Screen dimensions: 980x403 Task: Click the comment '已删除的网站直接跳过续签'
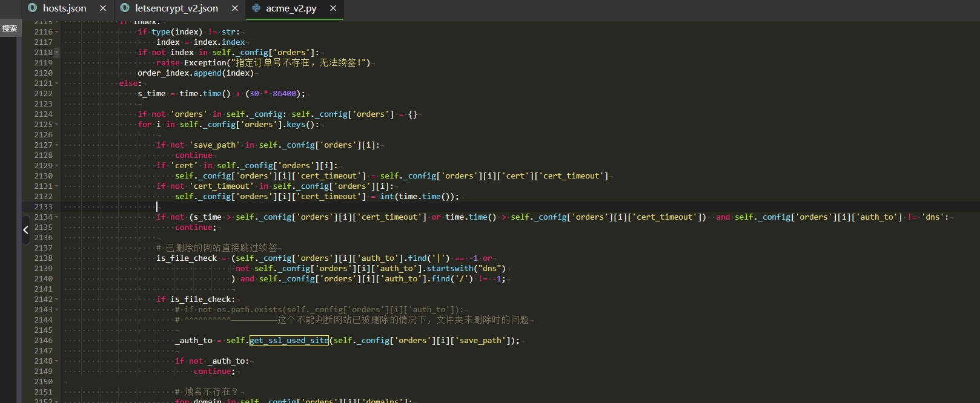point(221,248)
